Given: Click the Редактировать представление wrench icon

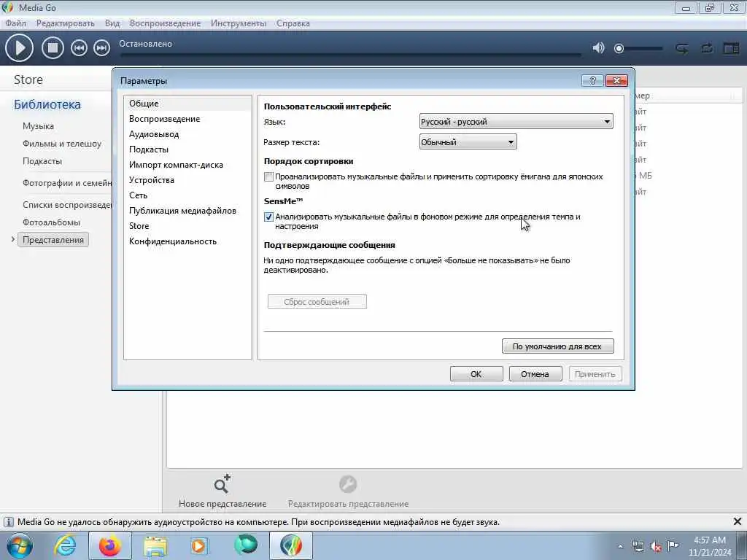Looking at the screenshot, I should [348, 484].
